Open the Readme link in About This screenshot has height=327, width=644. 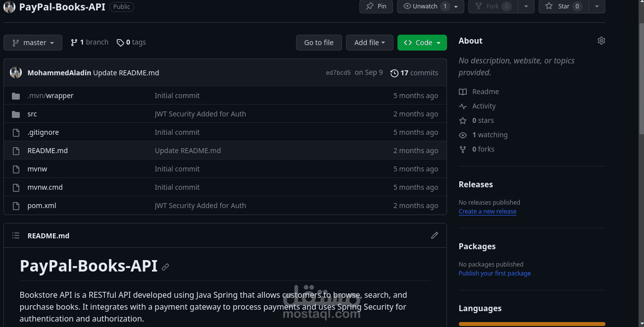(x=479, y=92)
